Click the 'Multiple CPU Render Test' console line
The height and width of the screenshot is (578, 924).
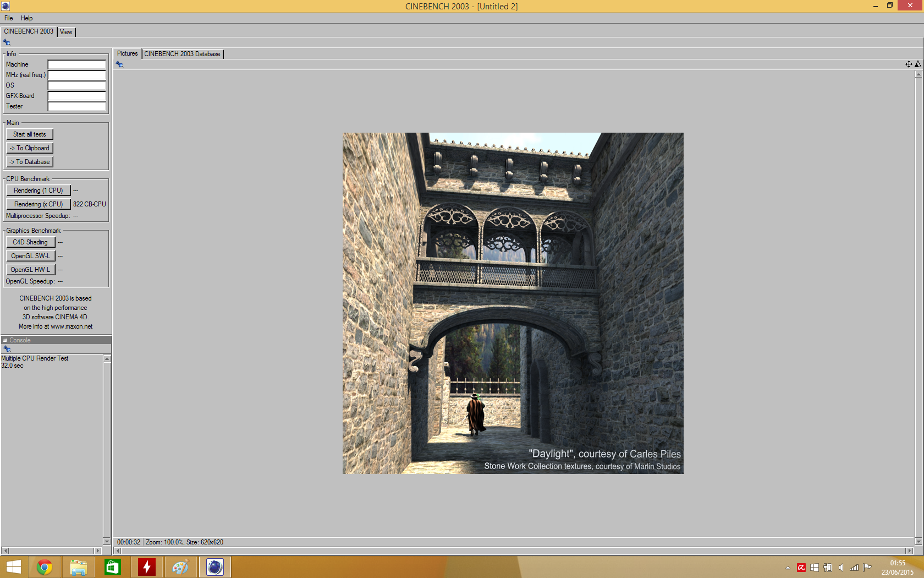click(x=35, y=358)
